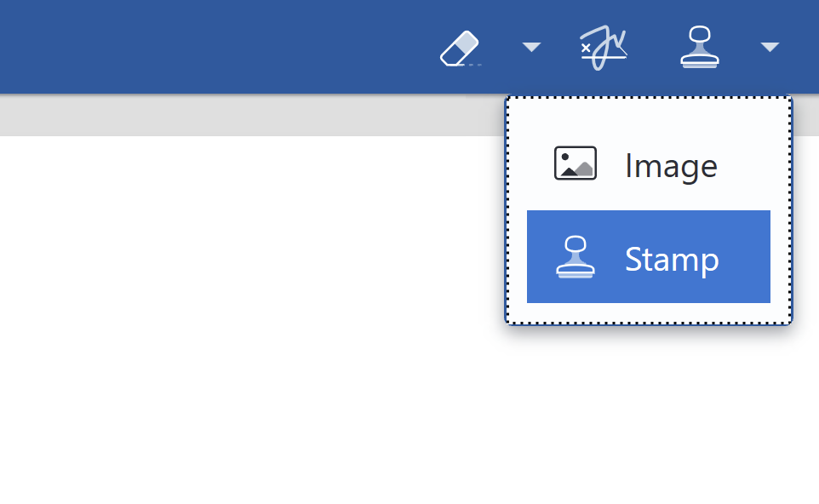Image resolution: width=819 pixels, height=504 pixels.
Task: Choose Stamp from the dropdown menu
Action: tap(648, 257)
